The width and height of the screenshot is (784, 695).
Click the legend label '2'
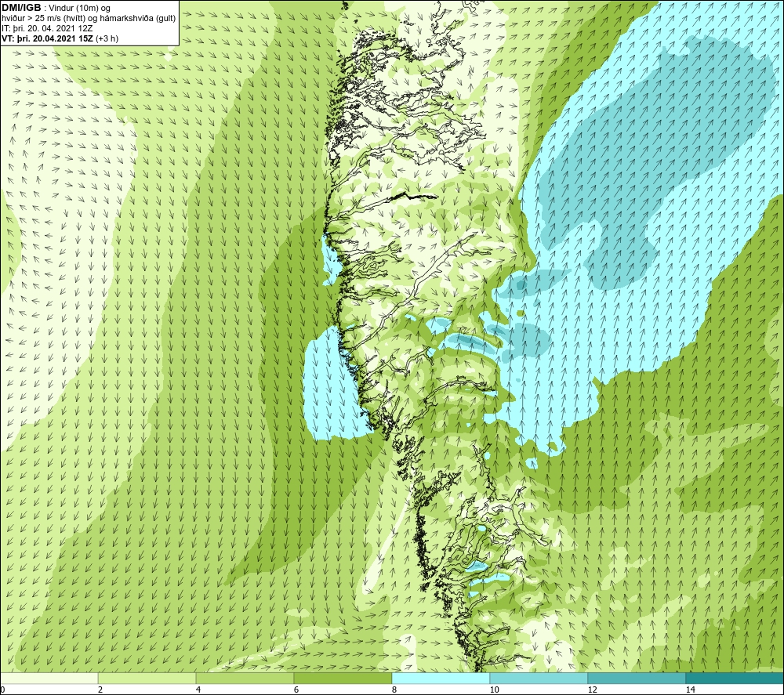100,690
